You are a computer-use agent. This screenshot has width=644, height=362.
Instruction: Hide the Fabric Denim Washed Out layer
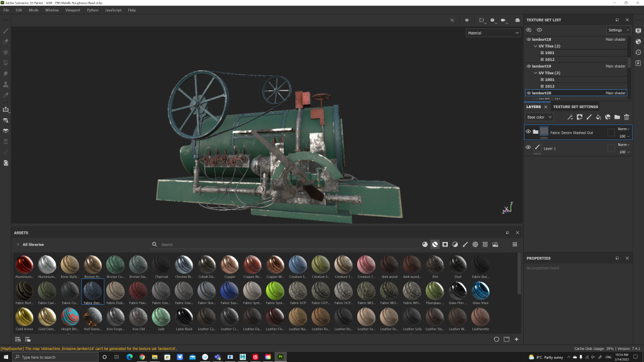(528, 132)
